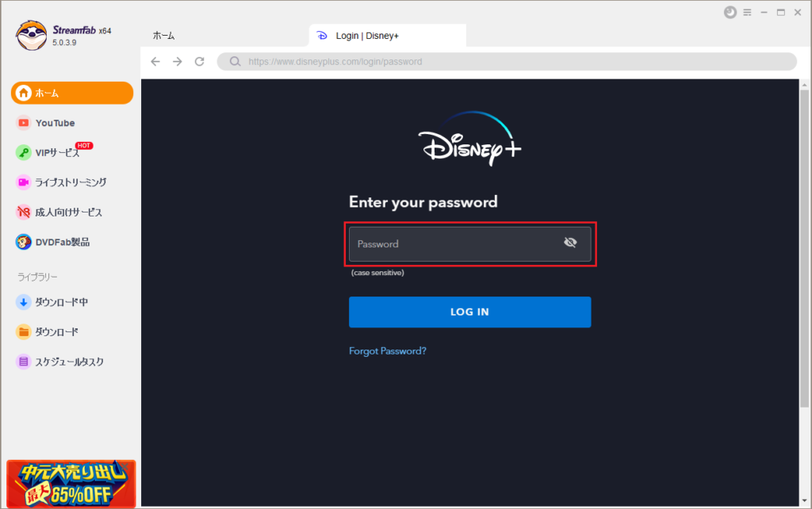Click the Disney+ tab favicon
Image resolution: width=812 pixels, height=509 pixels.
pos(322,35)
